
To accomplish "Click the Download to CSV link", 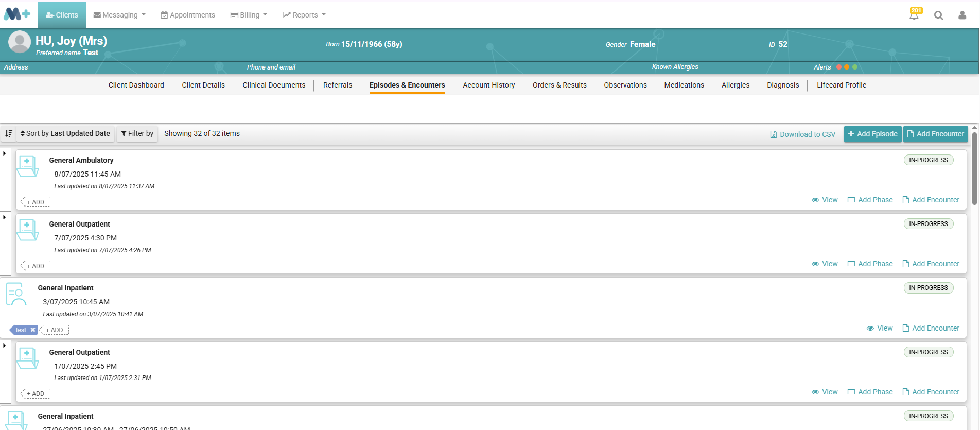I will click(802, 134).
